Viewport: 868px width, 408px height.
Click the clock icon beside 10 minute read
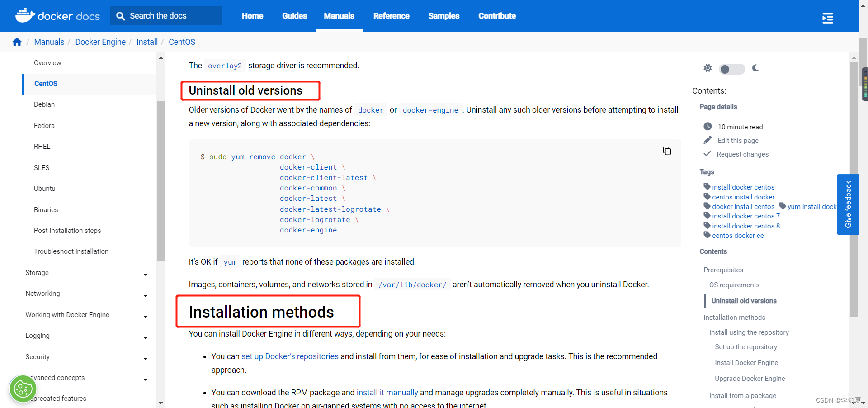point(708,127)
